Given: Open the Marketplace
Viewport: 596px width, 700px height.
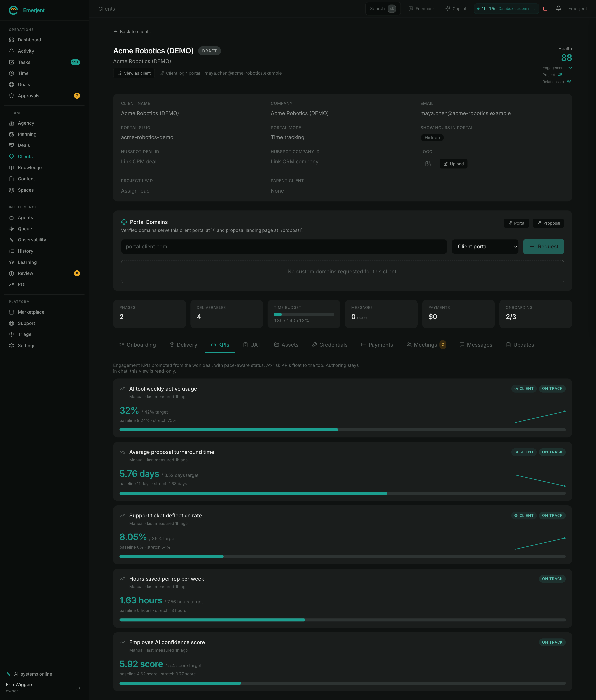Looking at the screenshot, I should point(44,312).
